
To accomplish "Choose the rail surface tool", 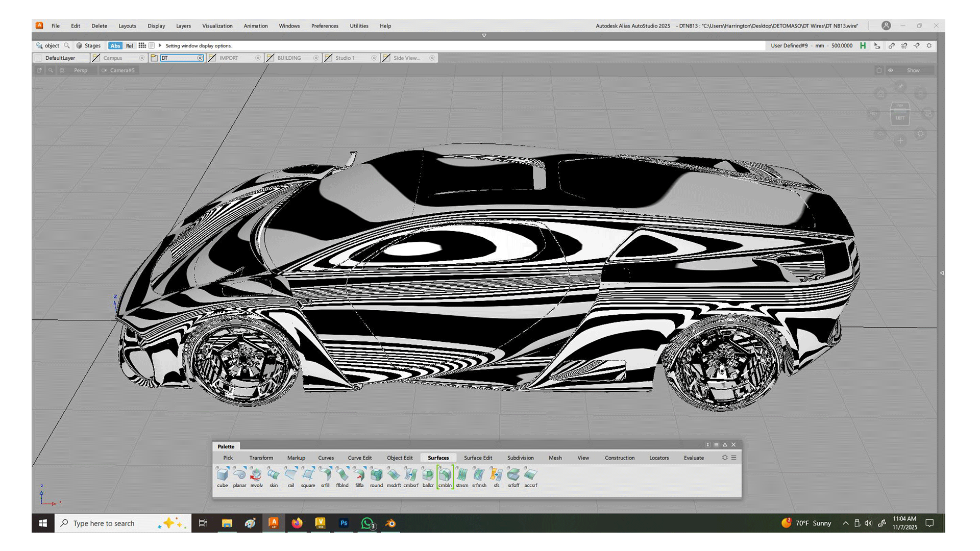I will point(291,475).
